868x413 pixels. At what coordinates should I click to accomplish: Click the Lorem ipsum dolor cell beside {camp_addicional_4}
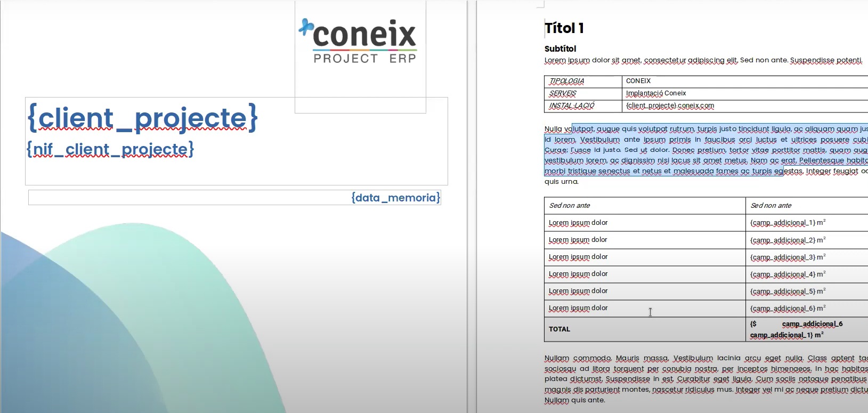[x=645, y=274]
